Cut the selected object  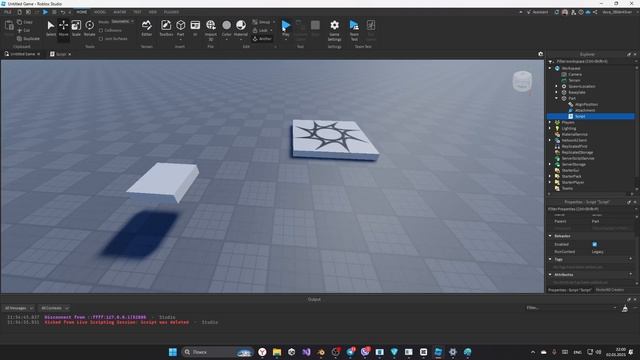[24, 30]
